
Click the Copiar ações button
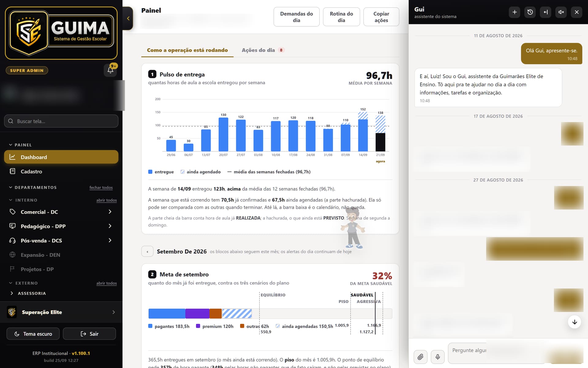click(x=381, y=17)
